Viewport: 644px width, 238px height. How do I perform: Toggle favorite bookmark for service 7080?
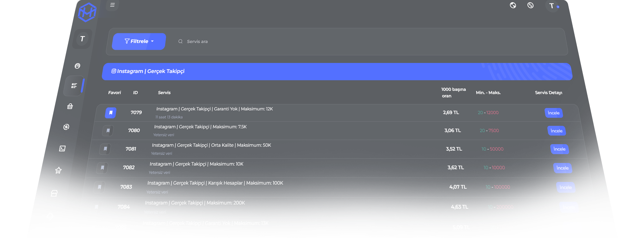108,130
